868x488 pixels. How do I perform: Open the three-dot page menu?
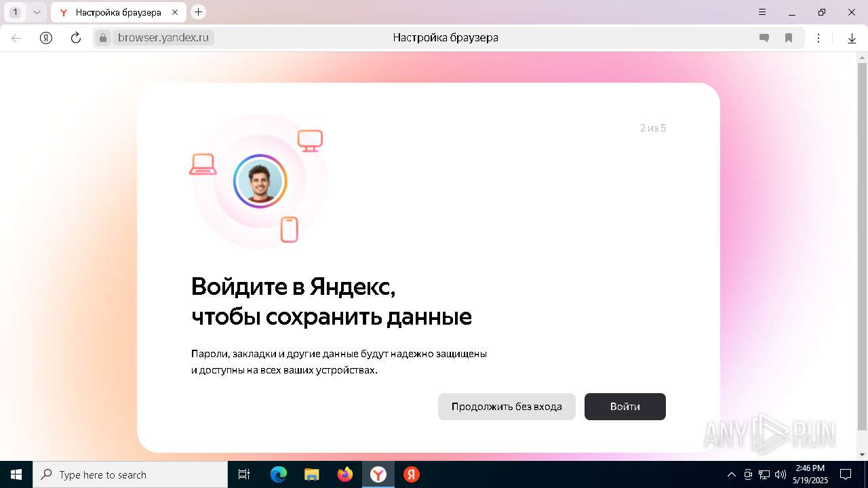point(818,38)
